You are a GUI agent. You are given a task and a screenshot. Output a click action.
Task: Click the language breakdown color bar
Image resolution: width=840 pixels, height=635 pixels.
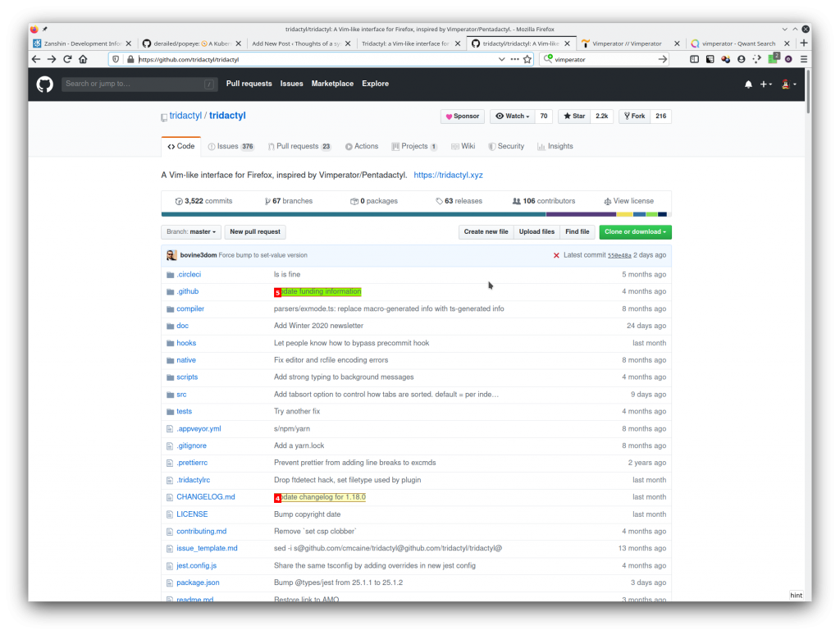(x=416, y=214)
